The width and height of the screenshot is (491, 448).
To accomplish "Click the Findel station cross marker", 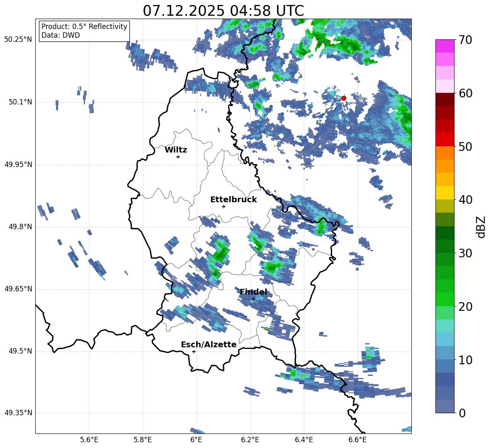I will (x=253, y=299).
